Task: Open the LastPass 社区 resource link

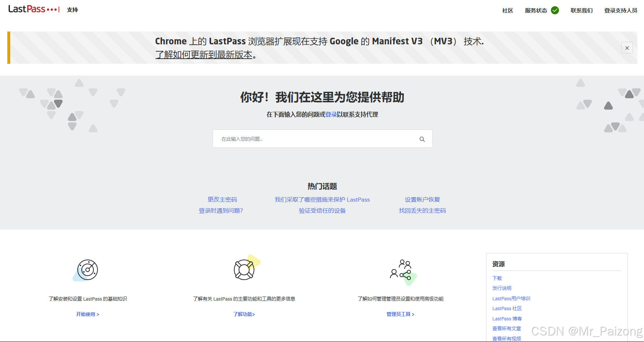Action: coord(507,308)
